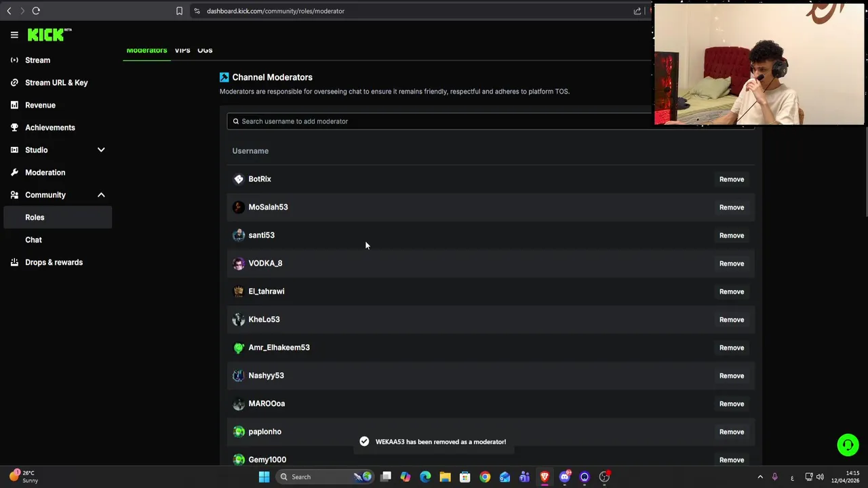This screenshot has width=868, height=488.
Task: Click the browser back arrow
Action: pos(9,11)
